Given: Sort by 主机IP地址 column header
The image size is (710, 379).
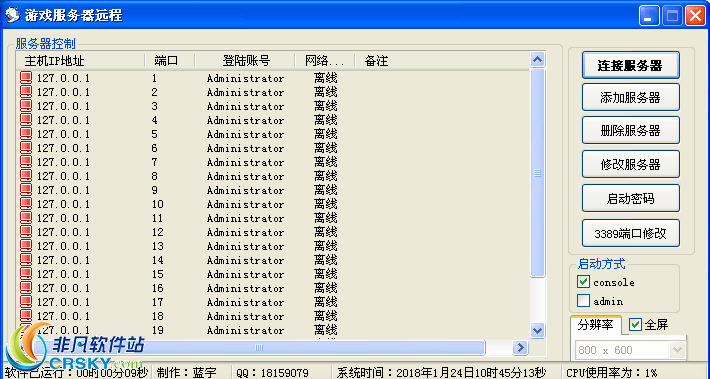Looking at the screenshot, I should tap(80, 61).
